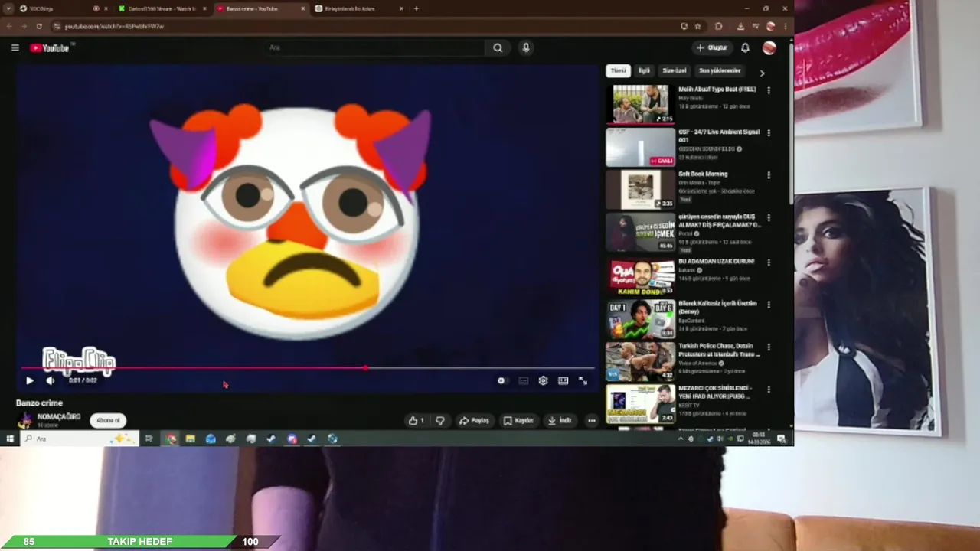Open the Melih Abuaf Type Beat thumbnail
Image resolution: width=980 pixels, height=551 pixels.
pos(640,104)
